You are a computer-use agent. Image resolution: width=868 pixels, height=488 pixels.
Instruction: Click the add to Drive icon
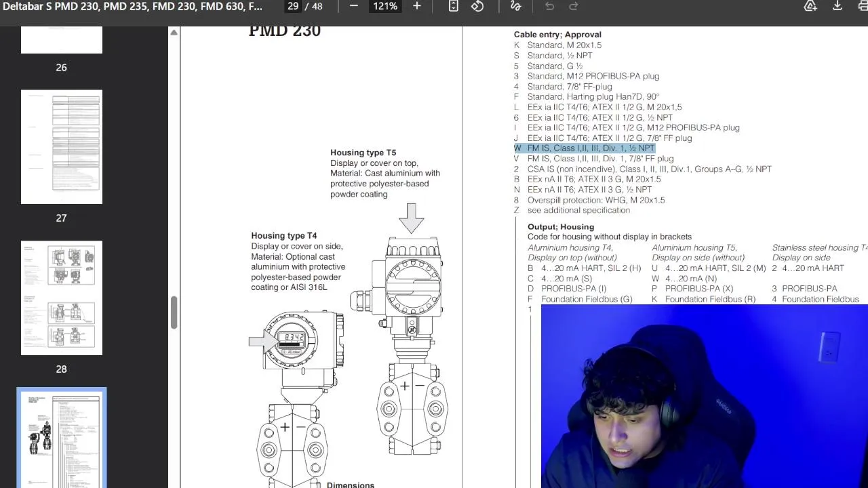tap(810, 6)
